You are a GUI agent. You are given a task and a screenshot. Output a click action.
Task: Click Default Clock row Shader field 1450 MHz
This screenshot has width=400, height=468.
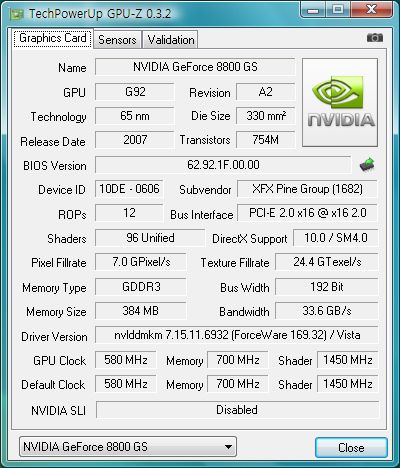pyautogui.click(x=348, y=384)
